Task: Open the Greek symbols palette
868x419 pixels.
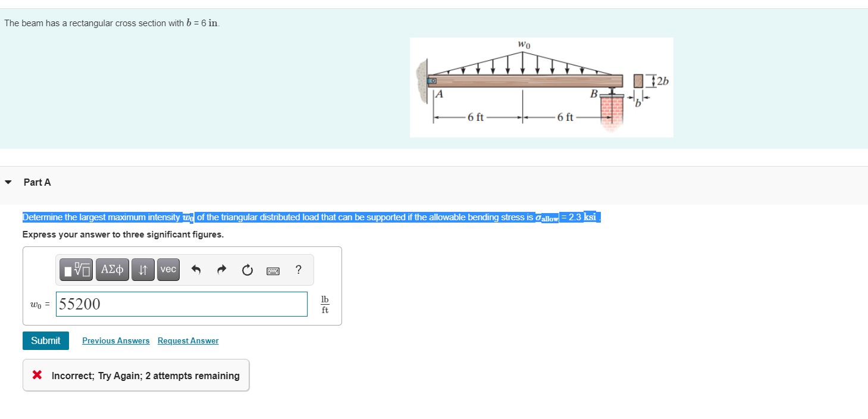Action: [112, 269]
